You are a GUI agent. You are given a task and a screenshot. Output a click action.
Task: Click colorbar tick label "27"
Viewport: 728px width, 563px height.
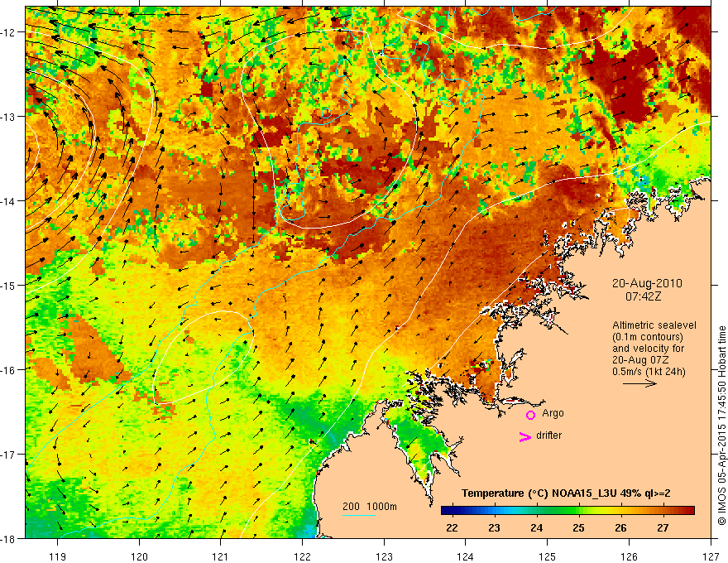pos(663,527)
